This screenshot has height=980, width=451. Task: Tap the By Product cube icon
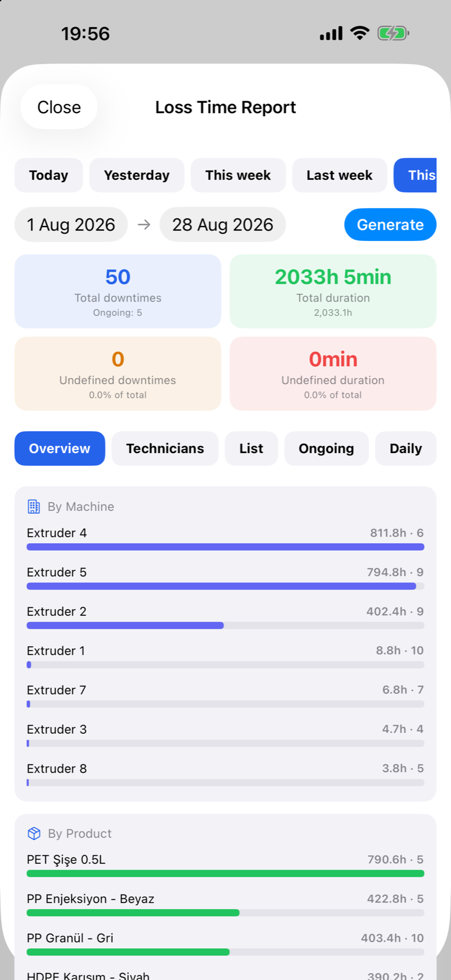pyautogui.click(x=34, y=833)
